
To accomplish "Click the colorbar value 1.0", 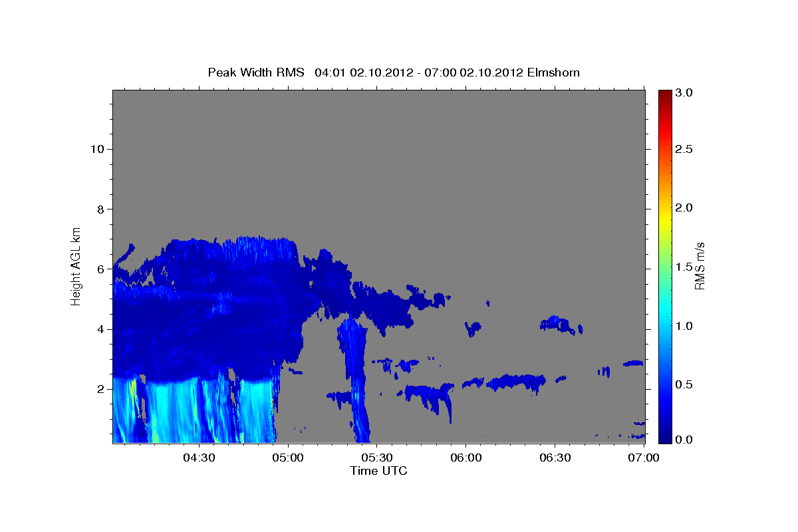I will pos(685,326).
